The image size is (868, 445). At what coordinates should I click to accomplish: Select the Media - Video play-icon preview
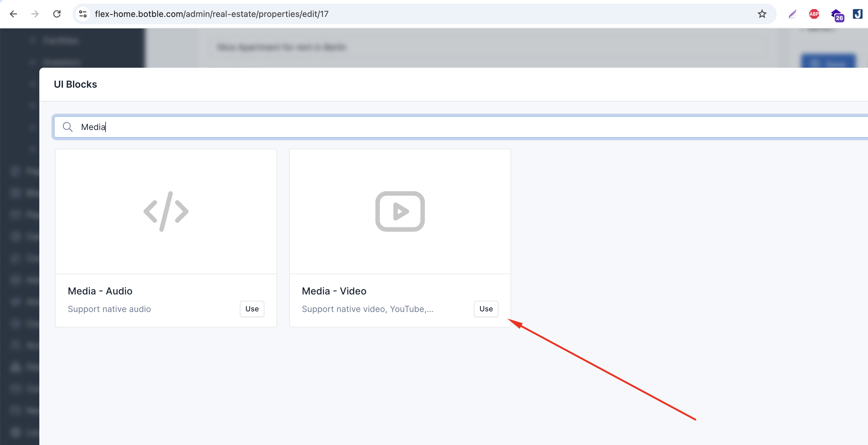click(400, 211)
